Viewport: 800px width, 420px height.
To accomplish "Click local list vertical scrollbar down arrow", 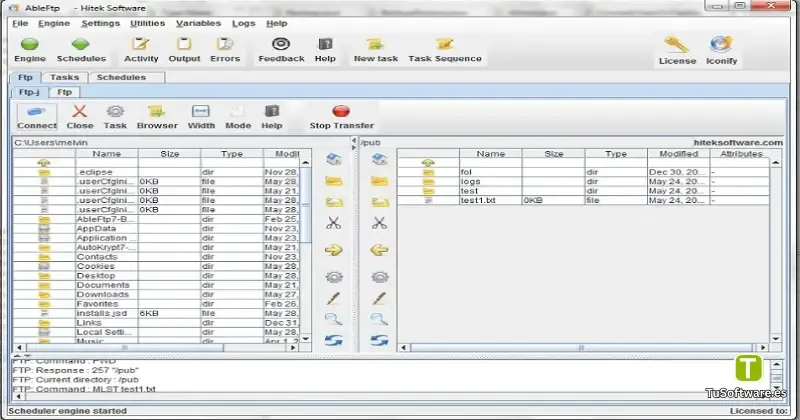I will [x=305, y=338].
